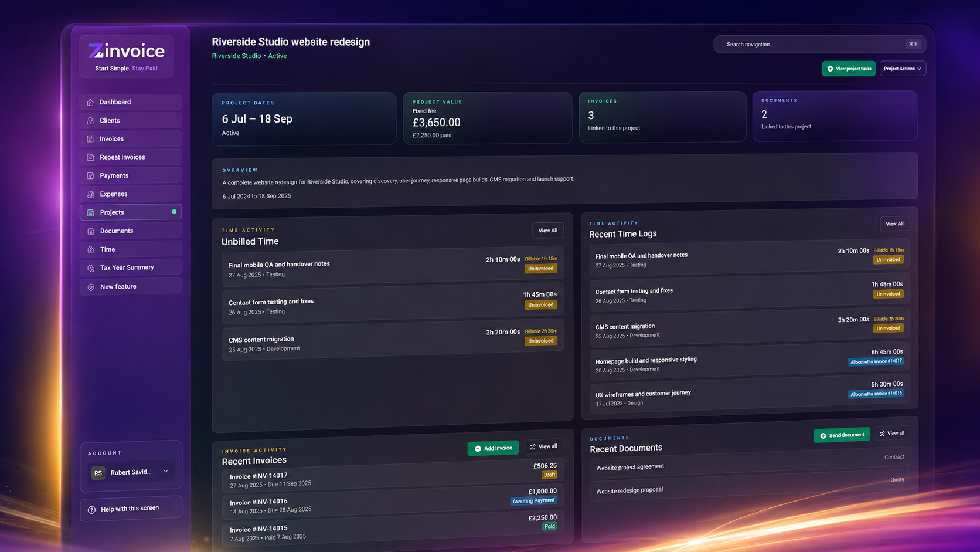Click the Zinvoice logo

(127, 51)
